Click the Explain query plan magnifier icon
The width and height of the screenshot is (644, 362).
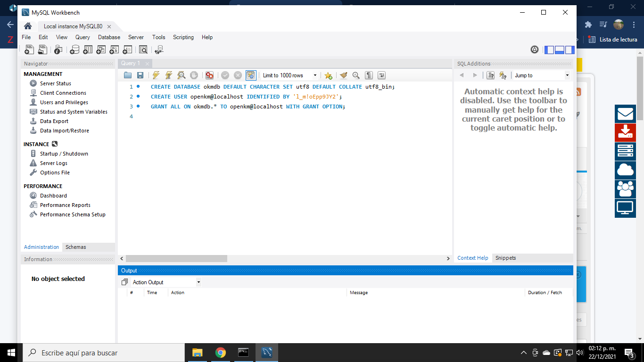pos(181,75)
